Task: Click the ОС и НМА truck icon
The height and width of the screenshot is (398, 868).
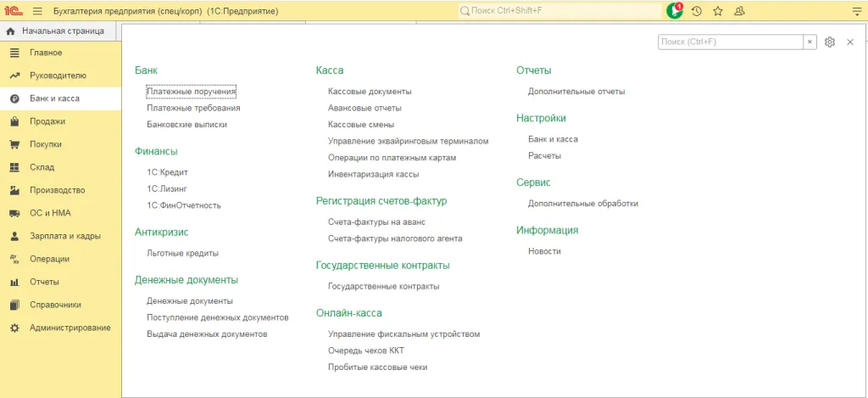Action: coord(15,213)
